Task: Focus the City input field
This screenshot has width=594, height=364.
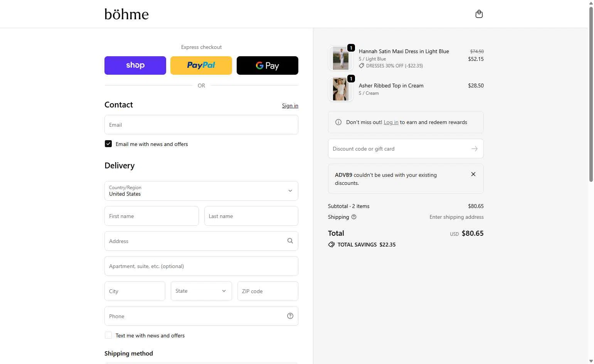Action: (x=135, y=291)
